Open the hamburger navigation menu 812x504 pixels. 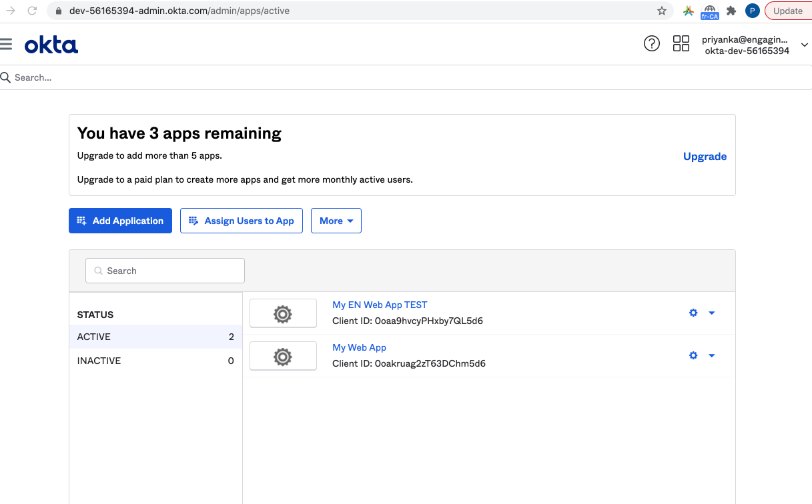pyautogui.click(x=7, y=44)
